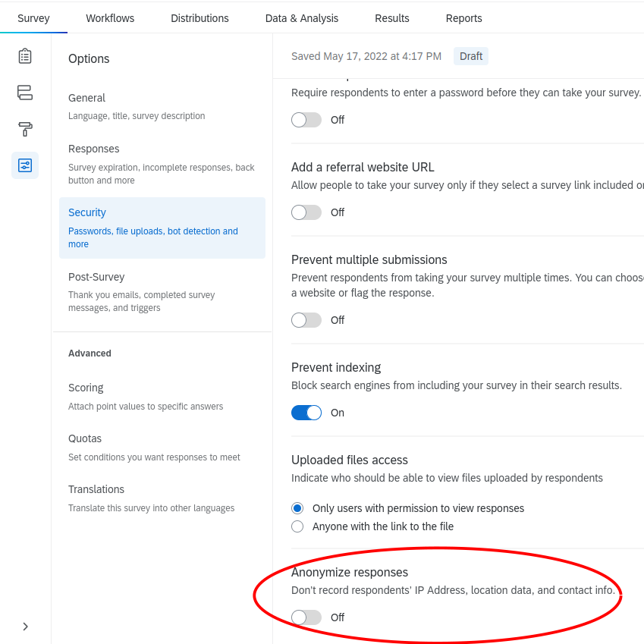The image size is (644, 644).
Task: Select 'Anyone with the link to the file'
Action: point(297,526)
